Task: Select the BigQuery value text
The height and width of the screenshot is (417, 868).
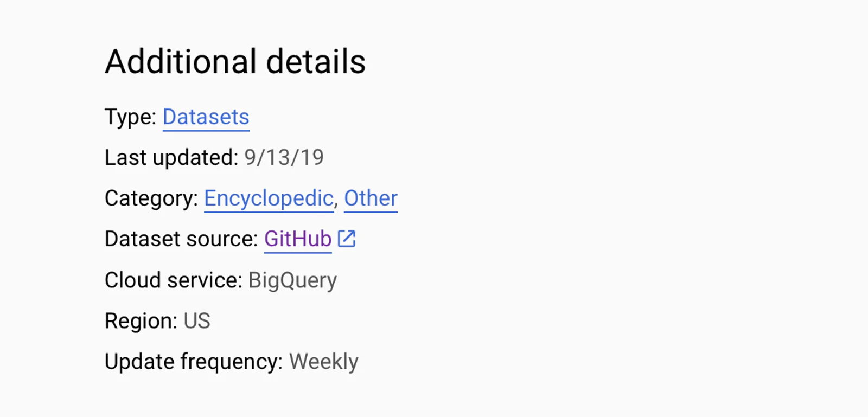Action: pos(292,281)
